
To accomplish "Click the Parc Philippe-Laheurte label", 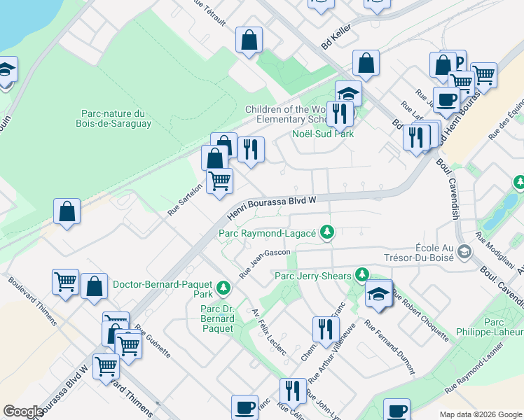I will point(490,327).
